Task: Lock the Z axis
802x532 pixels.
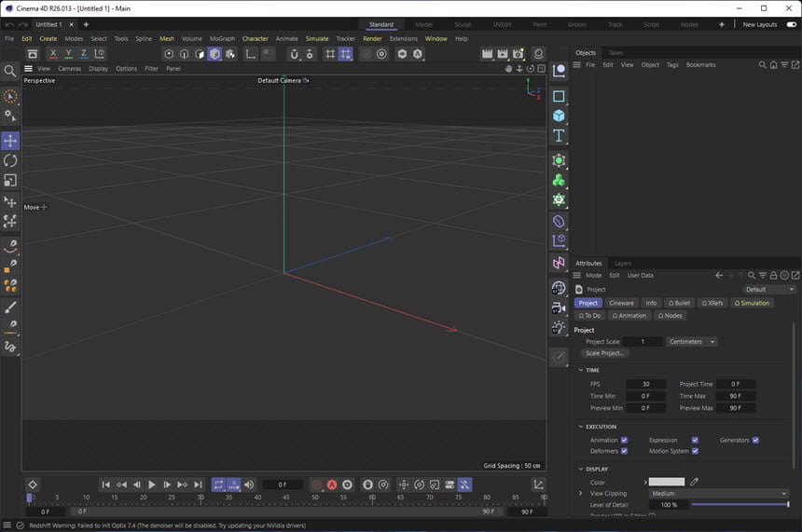Action: 83,54
